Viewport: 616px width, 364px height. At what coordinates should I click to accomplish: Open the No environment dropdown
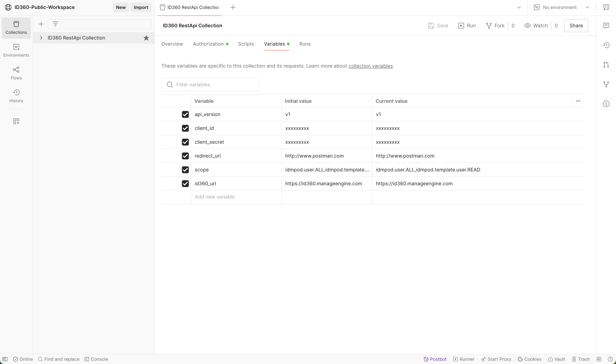(562, 7)
